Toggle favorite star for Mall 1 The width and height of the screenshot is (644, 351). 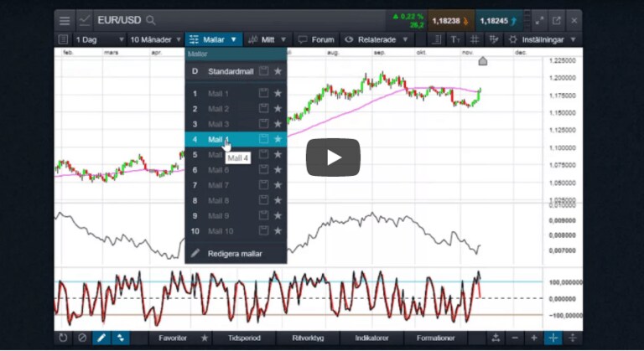coord(278,93)
